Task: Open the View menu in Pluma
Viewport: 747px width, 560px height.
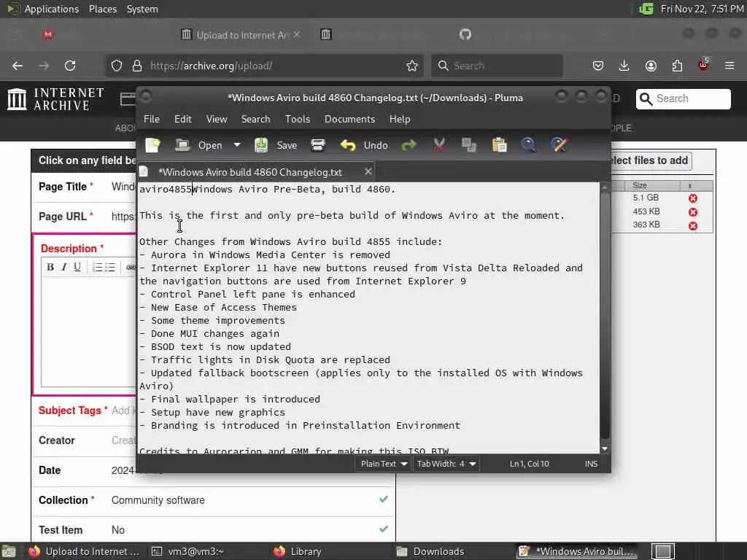Action: tap(217, 119)
